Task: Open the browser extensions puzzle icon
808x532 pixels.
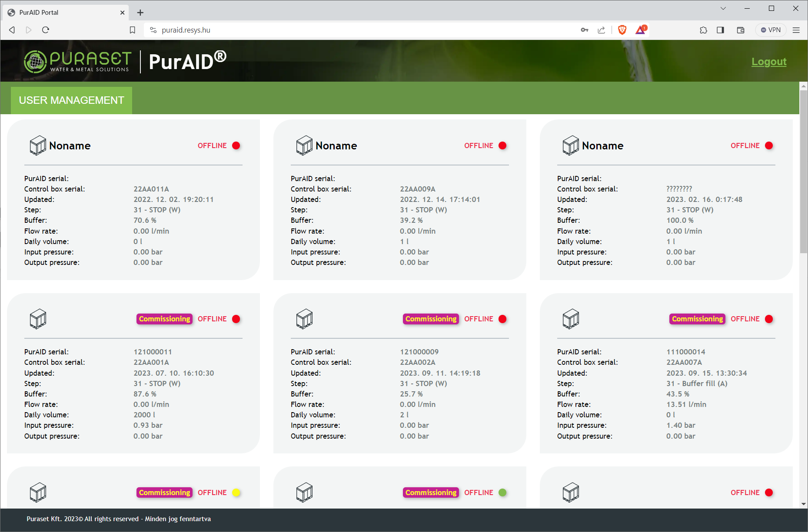Action: 703,30
